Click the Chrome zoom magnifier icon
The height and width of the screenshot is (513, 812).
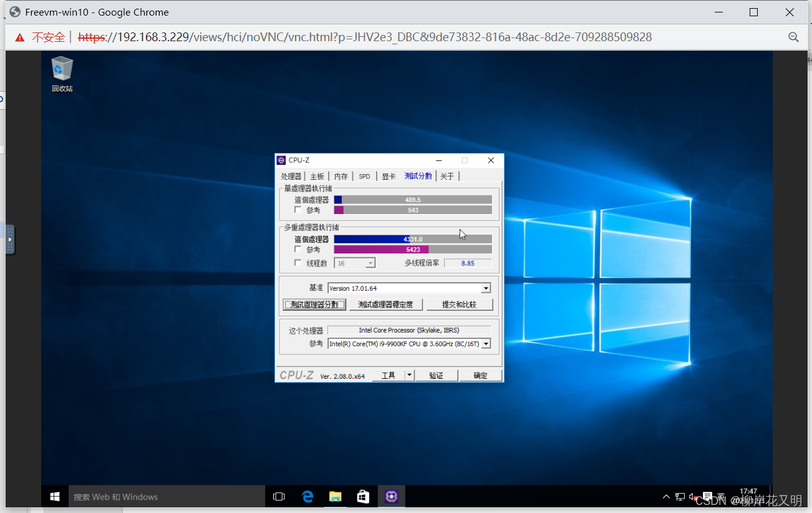point(793,37)
